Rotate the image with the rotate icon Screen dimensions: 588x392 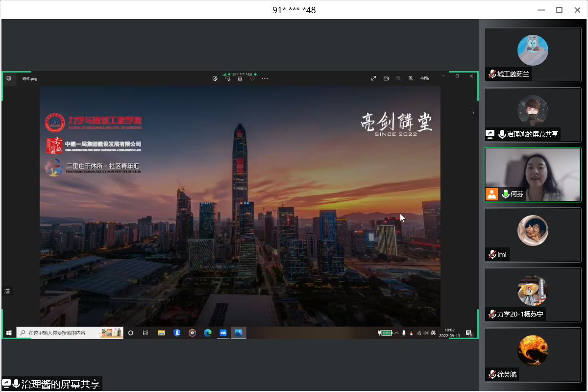pyautogui.click(x=227, y=78)
